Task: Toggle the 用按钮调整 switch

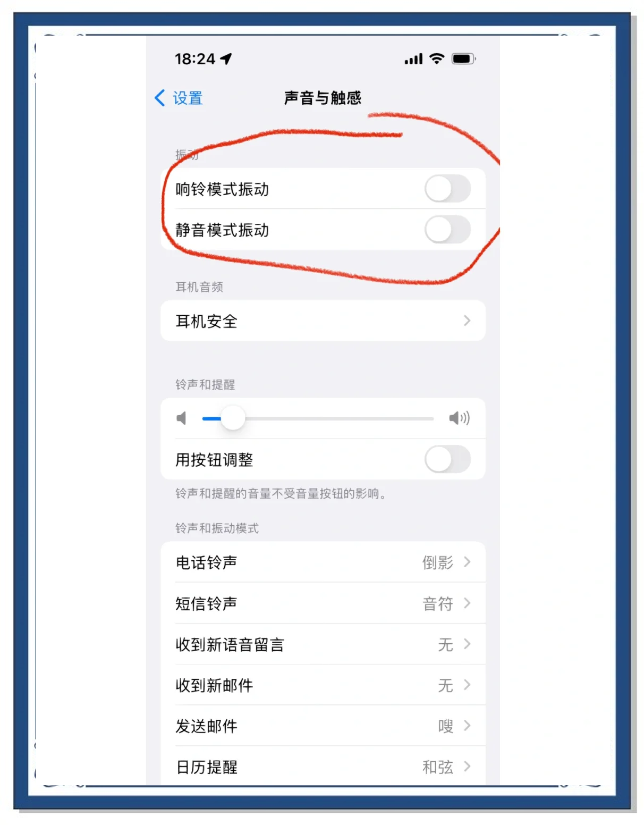Action: (x=447, y=459)
